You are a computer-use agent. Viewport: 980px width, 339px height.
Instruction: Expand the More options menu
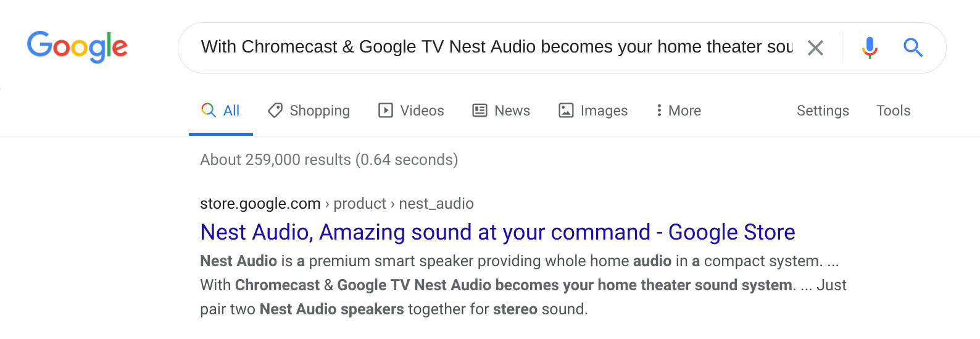point(678,111)
